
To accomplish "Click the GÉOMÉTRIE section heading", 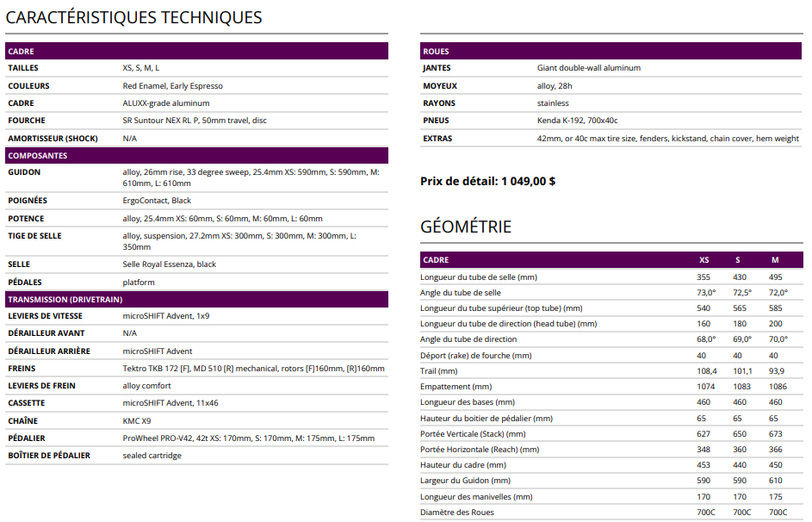I will (x=465, y=227).
